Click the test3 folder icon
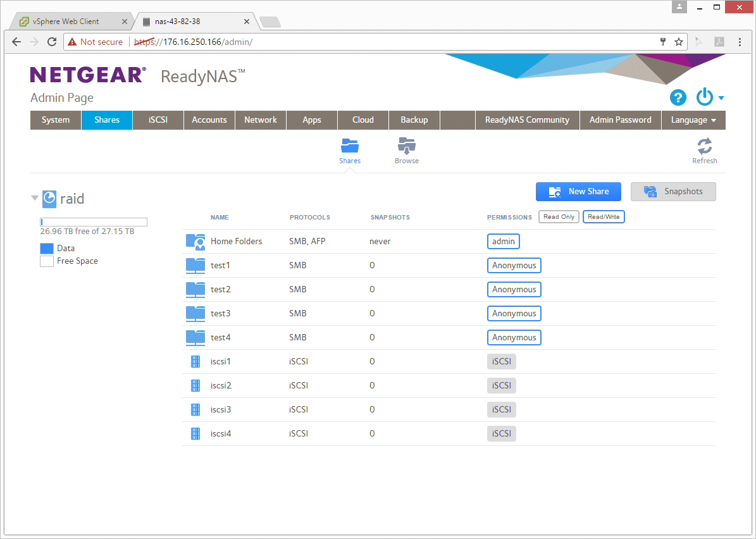The width and height of the screenshot is (756, 539). point(195,314)
